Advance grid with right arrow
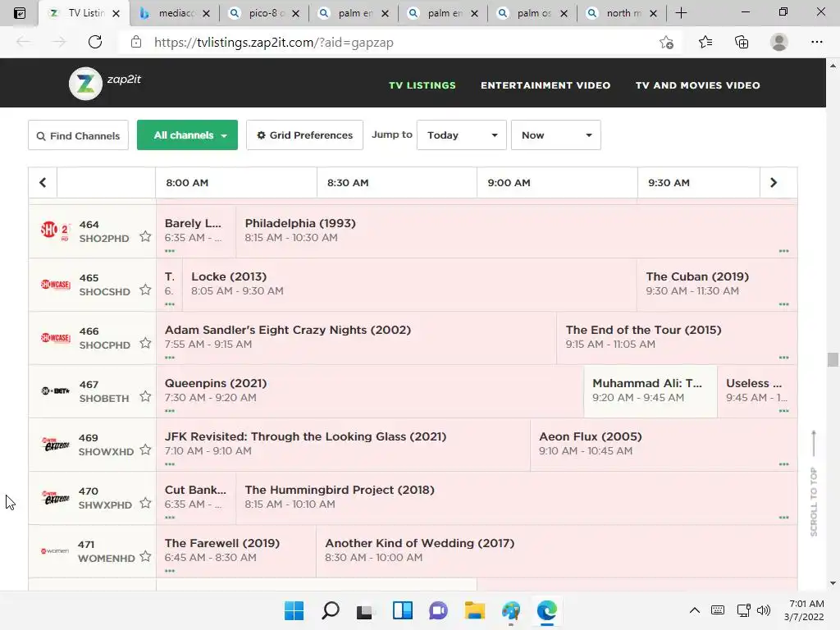The width and height of the screenshot is (840, 630). (774, 183)
